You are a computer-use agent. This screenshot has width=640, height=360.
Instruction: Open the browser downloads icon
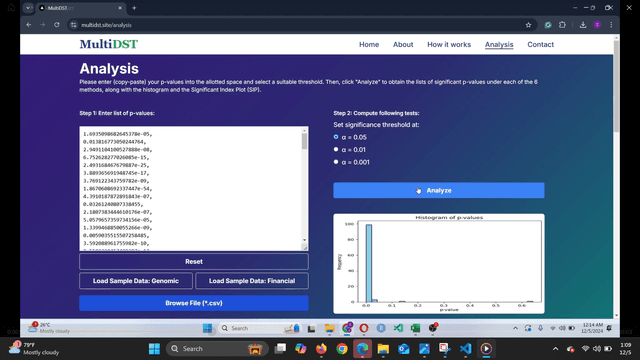coord(583,25)
